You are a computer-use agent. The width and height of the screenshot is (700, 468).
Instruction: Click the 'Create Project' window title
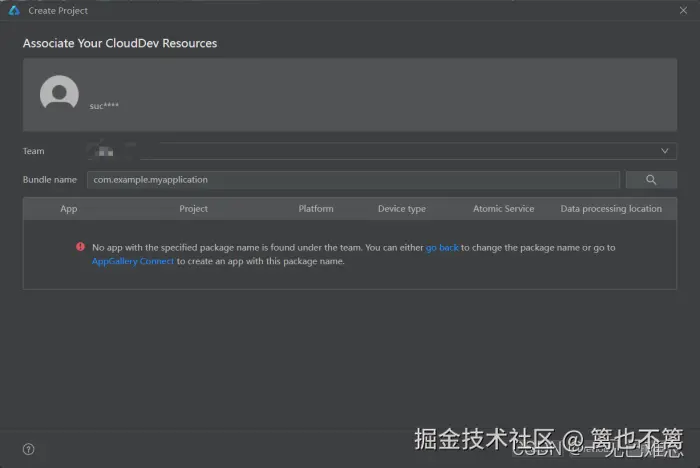[58, 10]
